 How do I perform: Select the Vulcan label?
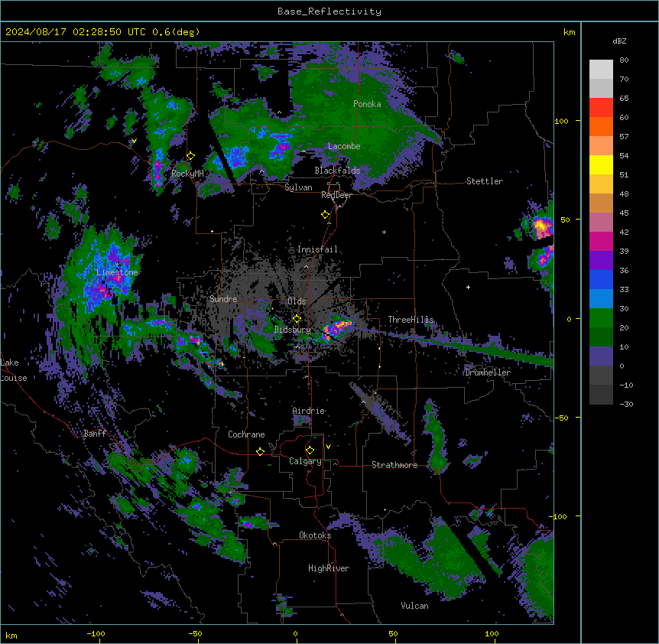415,606
